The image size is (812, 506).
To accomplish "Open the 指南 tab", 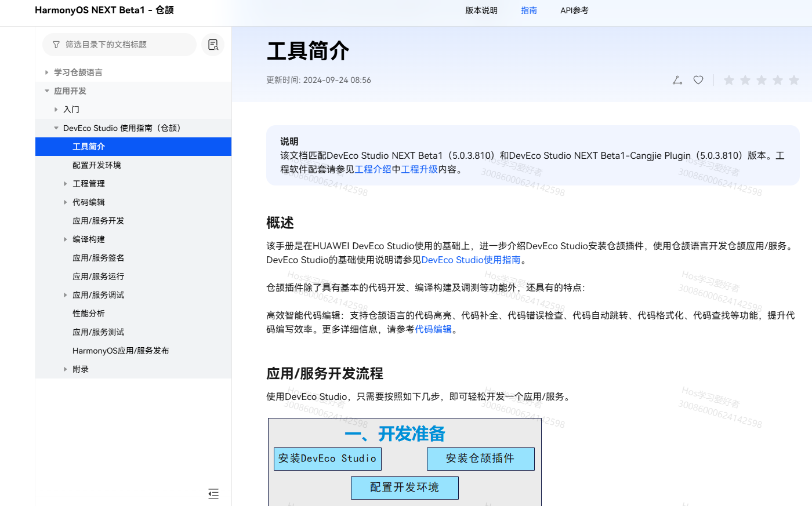I will pyautogui.click(x=529, y=10).
